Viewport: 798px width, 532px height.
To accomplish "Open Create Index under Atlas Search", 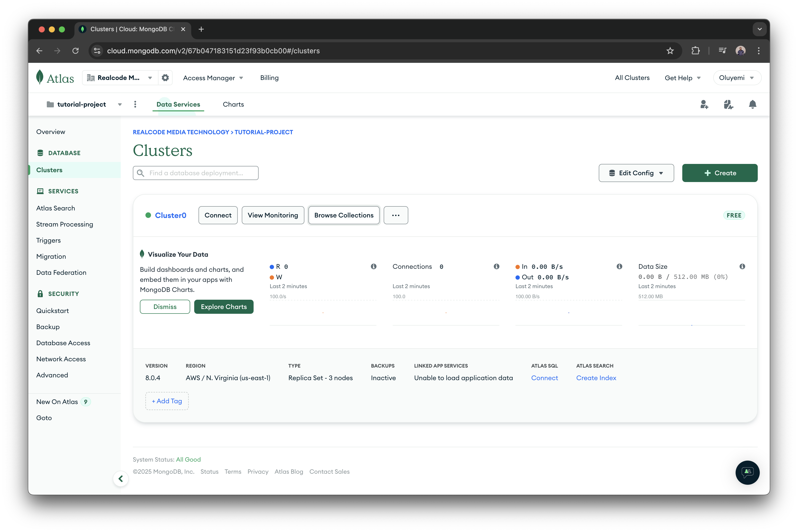I will [596, 378].
